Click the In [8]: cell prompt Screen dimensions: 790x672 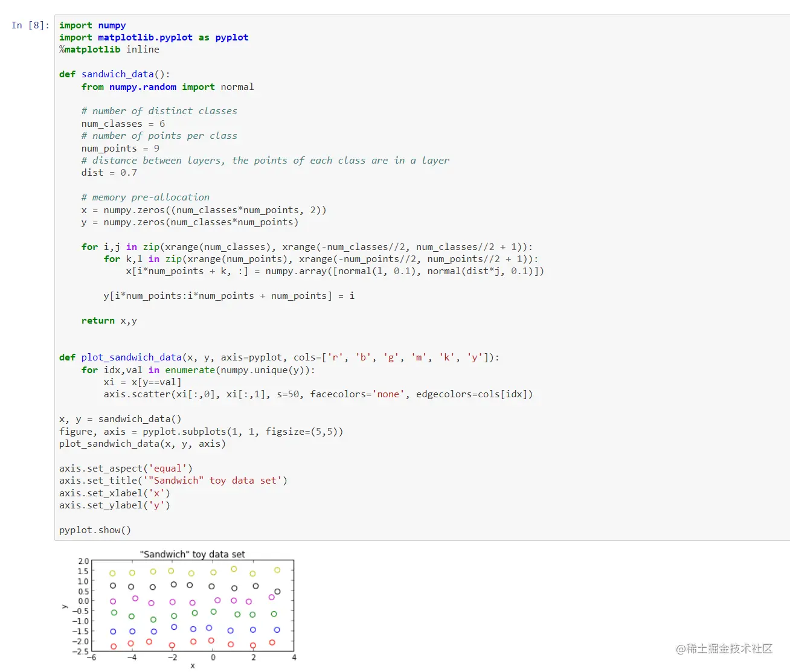[x=30, y=25]
